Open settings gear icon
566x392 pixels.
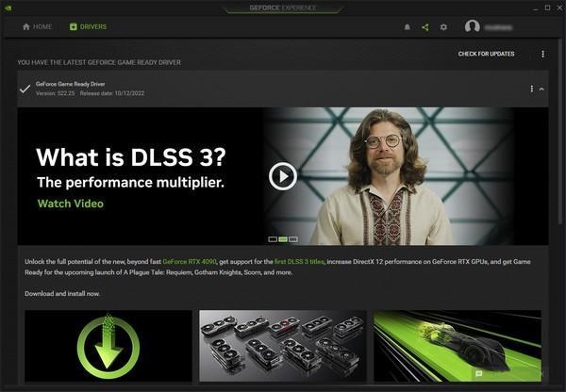point(443,27)
